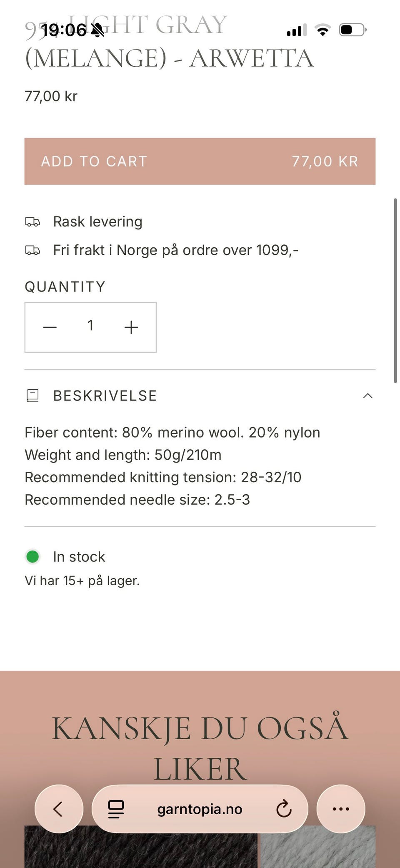
Task: Tap the green In stock indicator
Action: (x=32, y=556)
